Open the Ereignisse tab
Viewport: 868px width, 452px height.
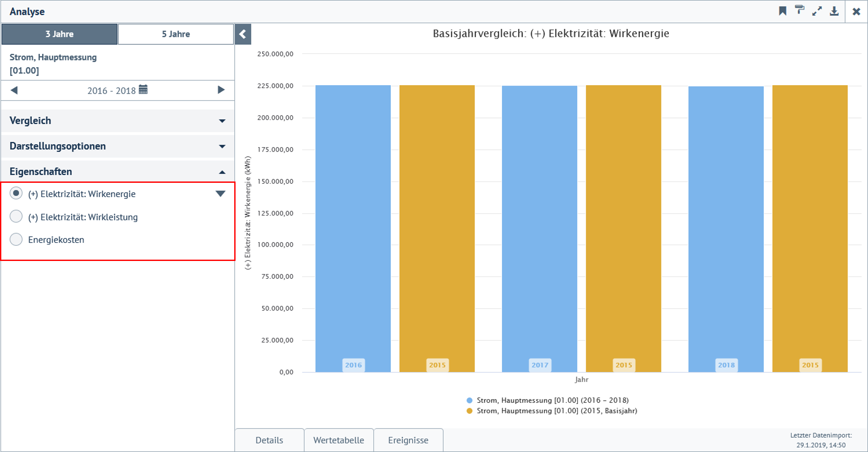point(408,440)
